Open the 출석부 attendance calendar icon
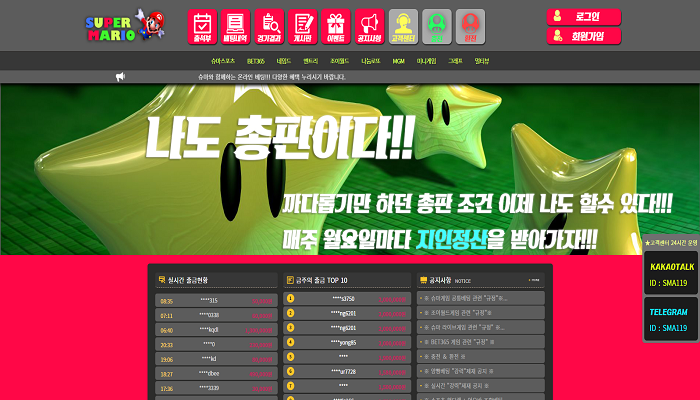 click(x=202, y=27)
